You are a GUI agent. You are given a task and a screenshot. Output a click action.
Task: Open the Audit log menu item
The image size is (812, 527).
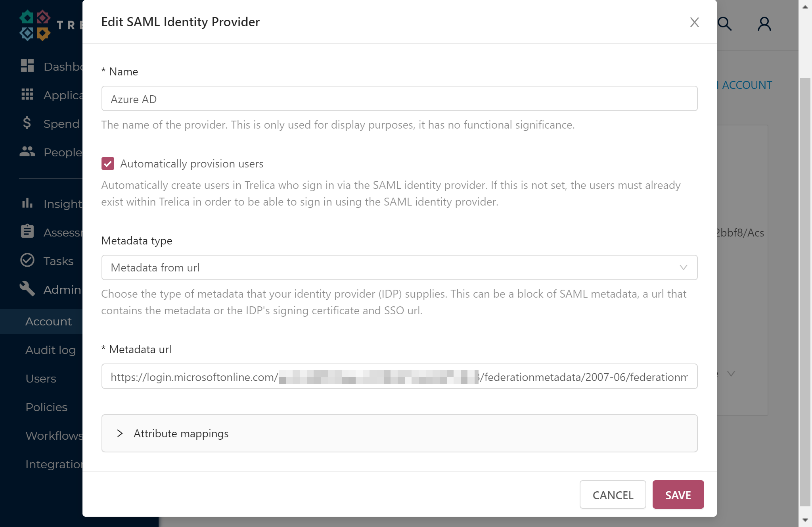[x=51, y=350]
